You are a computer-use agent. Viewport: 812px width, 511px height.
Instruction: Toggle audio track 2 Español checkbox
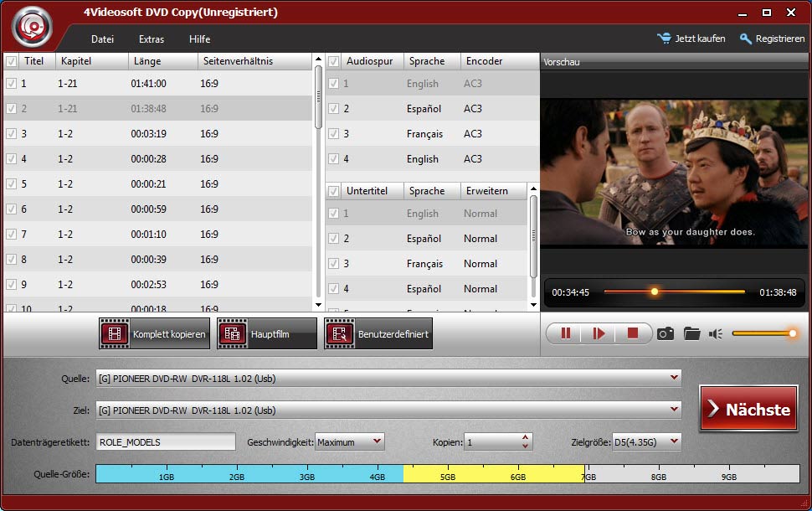pos(334,109)
